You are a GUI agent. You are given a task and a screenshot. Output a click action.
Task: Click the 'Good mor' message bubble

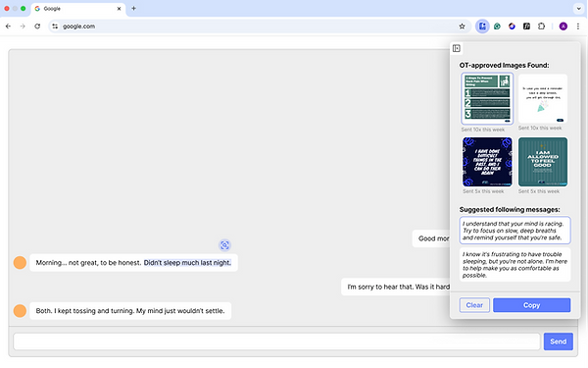click(431, 238)
